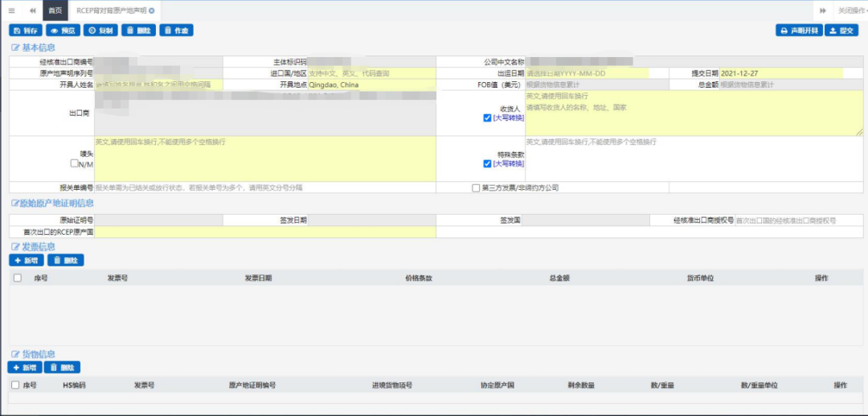The width and height of the screenshot is (868, 416).
Task: Click the 发票信息 section edit icon
Action: click(x=15, y=247)
